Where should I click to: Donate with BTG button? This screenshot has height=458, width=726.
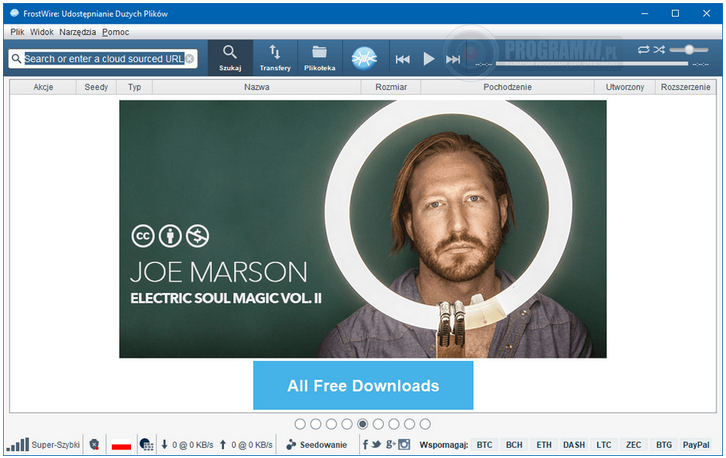663,445
